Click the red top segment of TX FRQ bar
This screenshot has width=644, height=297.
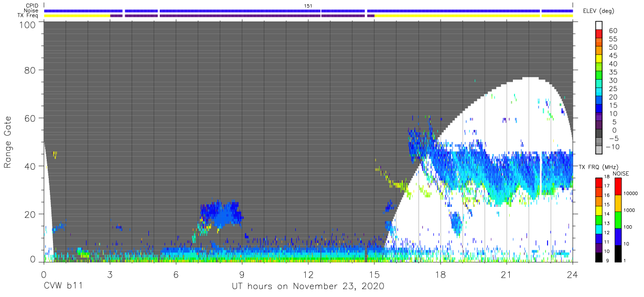[x=600, y=182]
